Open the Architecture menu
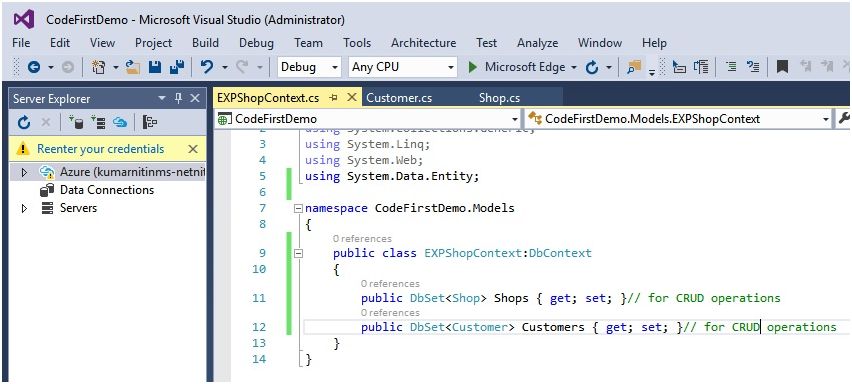Viewport: 852px width, 384px height. click(423, 43)
